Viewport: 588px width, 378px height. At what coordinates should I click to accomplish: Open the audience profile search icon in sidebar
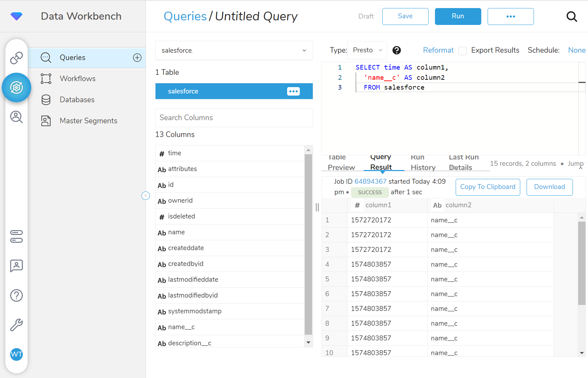coord(16,117)
